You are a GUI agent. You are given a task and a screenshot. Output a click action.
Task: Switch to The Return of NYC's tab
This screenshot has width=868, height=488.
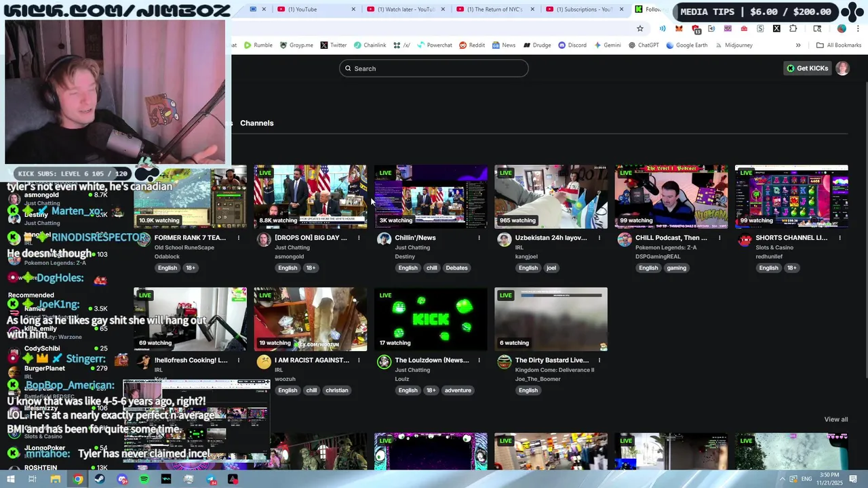pos(495,9)
